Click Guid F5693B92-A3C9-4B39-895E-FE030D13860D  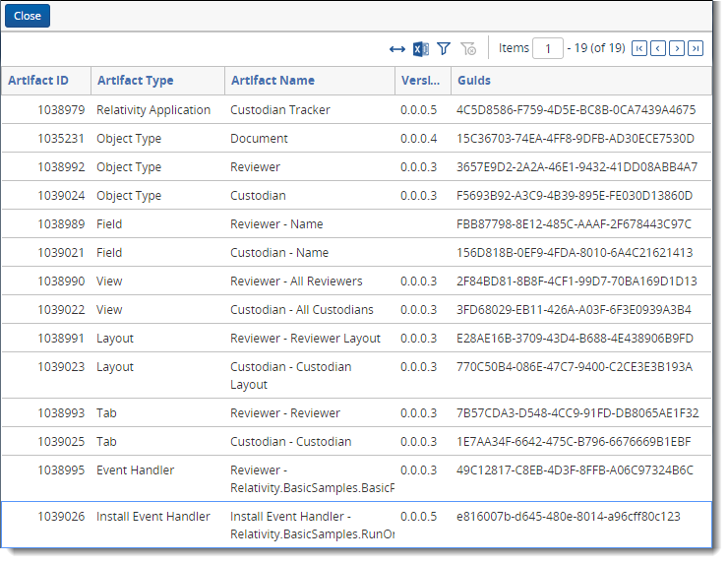575,196
